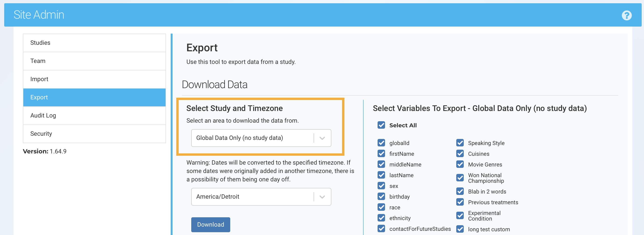The width and height of the screenshot is (644, 235).
Task: Uncheck the globalId variable
Action: (x=381, y=143)
